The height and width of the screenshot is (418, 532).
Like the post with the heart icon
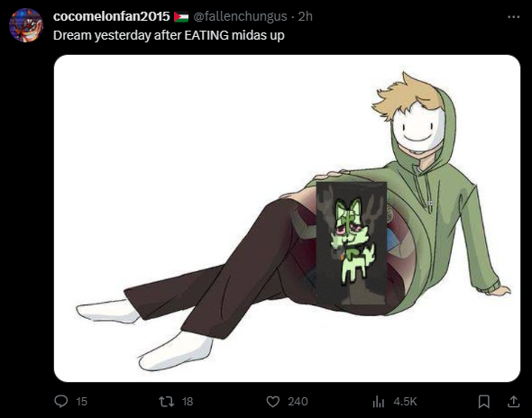pyautogui.click(x=273, y=402)
